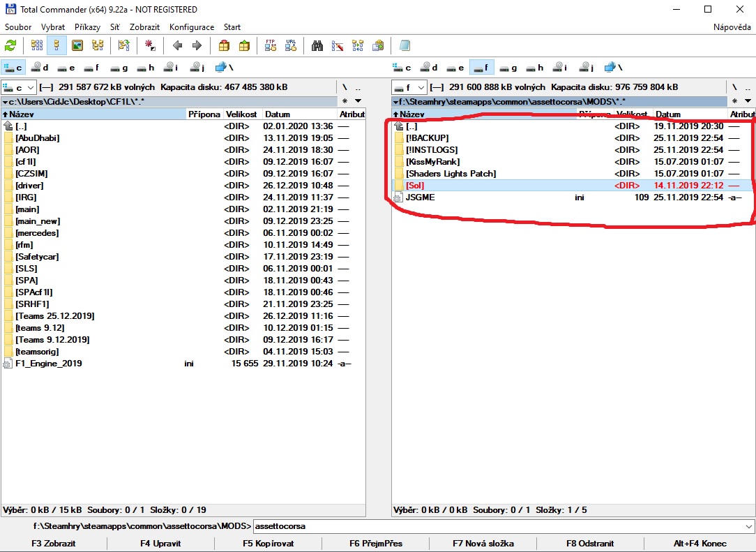Open the Vybrat menu
Image resolution: width=756 pixels, height=552 pixels.
tap(53, 27)
